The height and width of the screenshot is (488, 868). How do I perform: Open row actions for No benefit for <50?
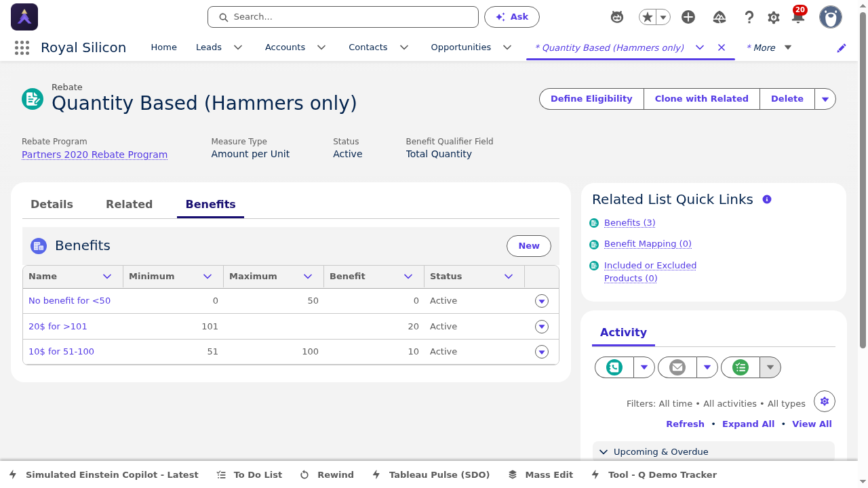[x=542, y=301]
